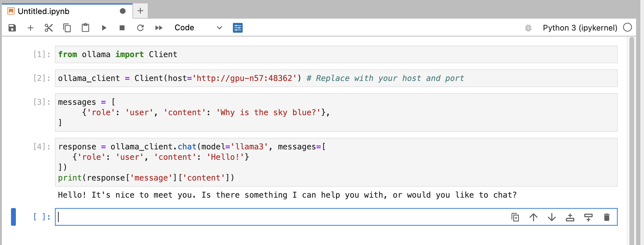Interrupt the kernel with the stop icon
644x245 pixels.
tap(122, 28)
